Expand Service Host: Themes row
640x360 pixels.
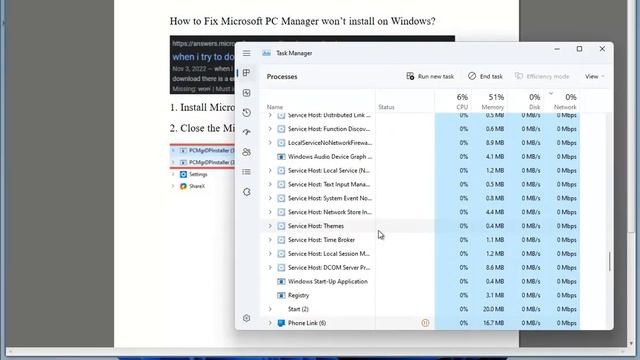click(x=270, y=226)
